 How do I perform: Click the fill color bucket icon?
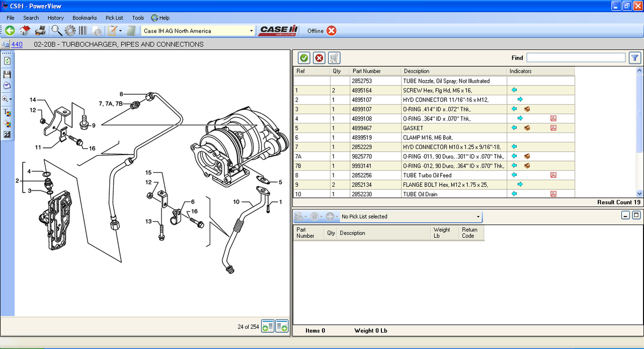(x=7, y=123)
